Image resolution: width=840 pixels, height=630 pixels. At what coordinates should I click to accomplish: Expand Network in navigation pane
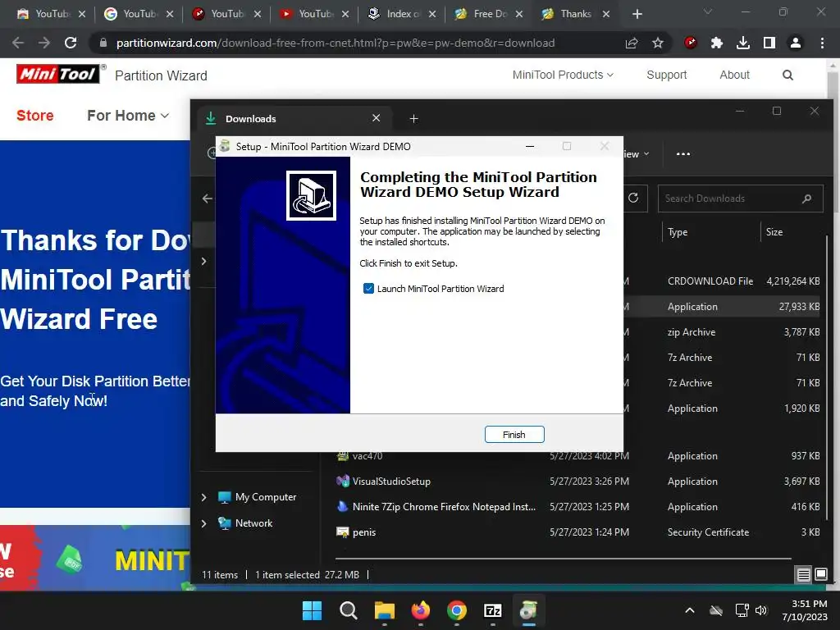pos(203,523)
